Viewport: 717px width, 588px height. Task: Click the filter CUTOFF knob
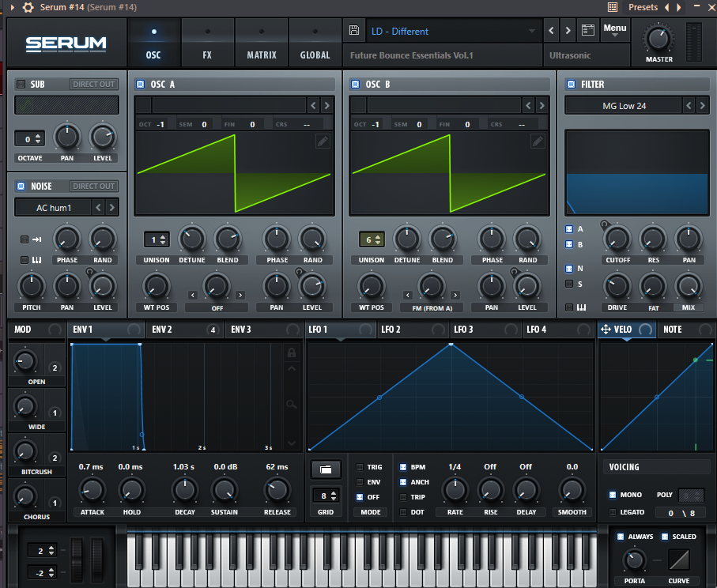617,239
